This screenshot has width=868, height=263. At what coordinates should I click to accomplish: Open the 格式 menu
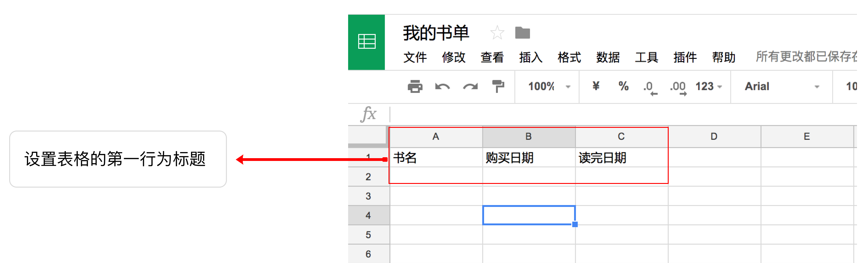pos(569,57)
